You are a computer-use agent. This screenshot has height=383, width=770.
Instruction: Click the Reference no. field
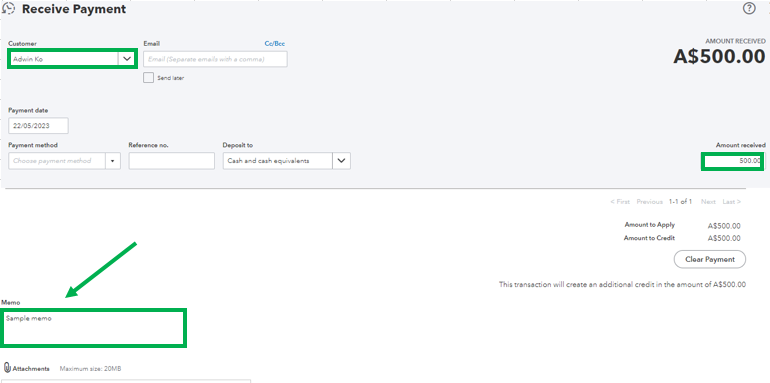(x=171, y=161)
